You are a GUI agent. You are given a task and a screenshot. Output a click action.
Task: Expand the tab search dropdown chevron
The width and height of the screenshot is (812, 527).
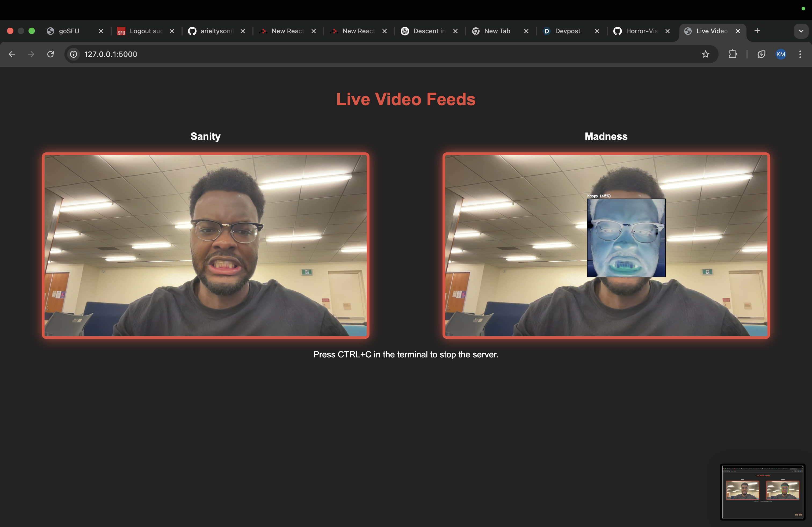pyautogui.click(x=801, y=31)
